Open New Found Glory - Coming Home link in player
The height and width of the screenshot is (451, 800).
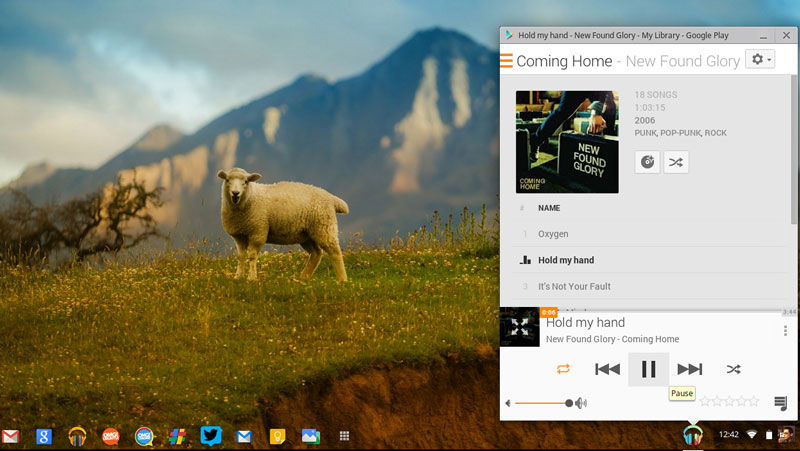[x=612, y=339]
